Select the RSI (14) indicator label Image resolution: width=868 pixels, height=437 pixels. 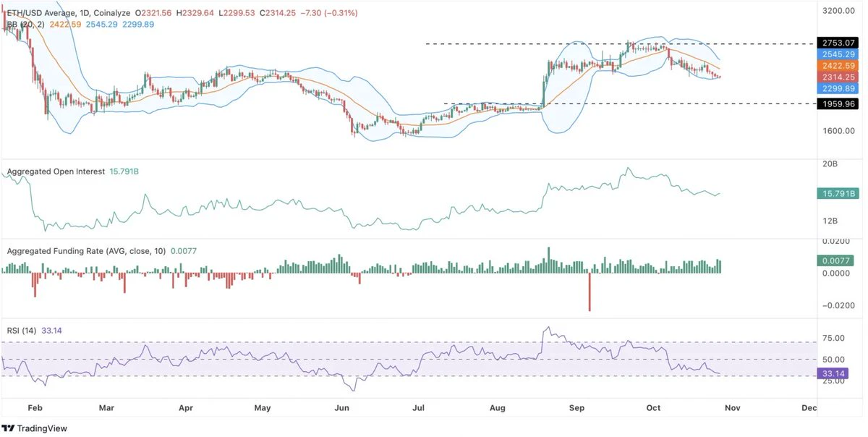click(x=23, y=331)
